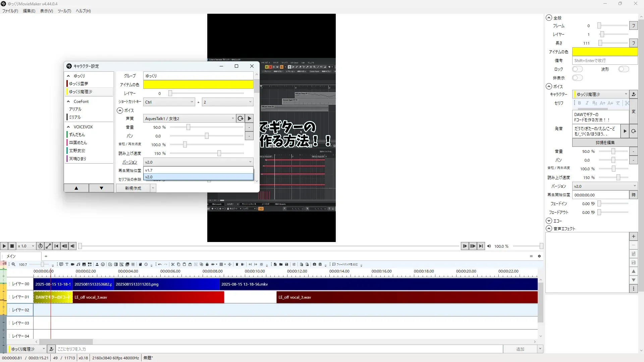644x362 pixels.
Task: Click the scissors cut icon in timeline toolbar
Action: tap(173, 264)
